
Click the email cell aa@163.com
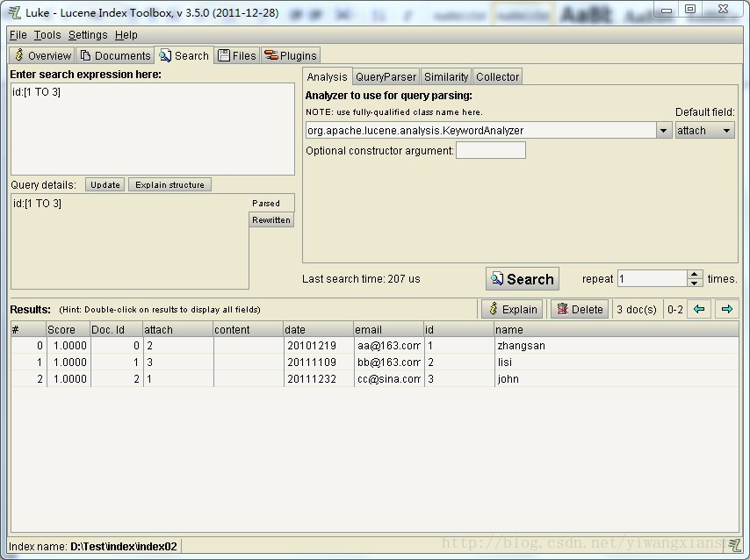[388, 345]
